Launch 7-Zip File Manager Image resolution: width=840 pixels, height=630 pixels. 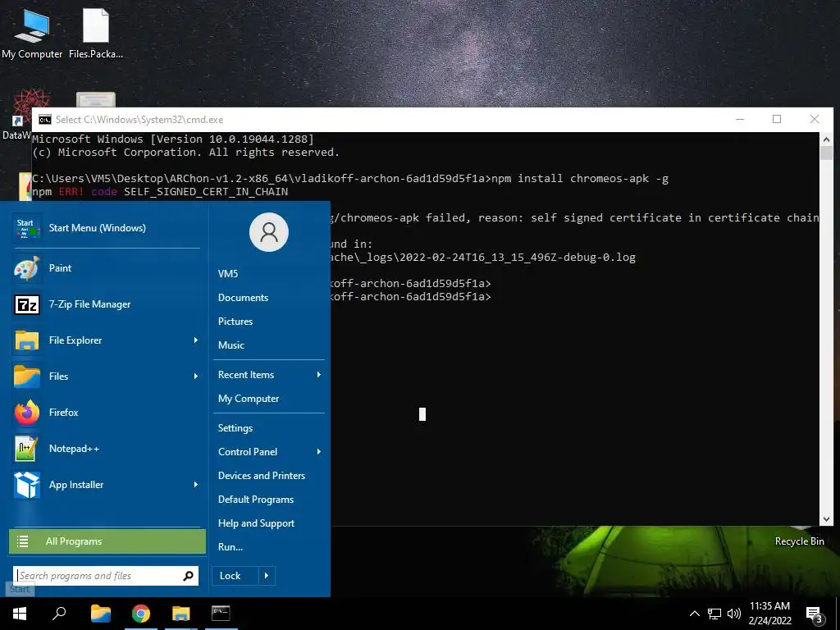[106, 304]
